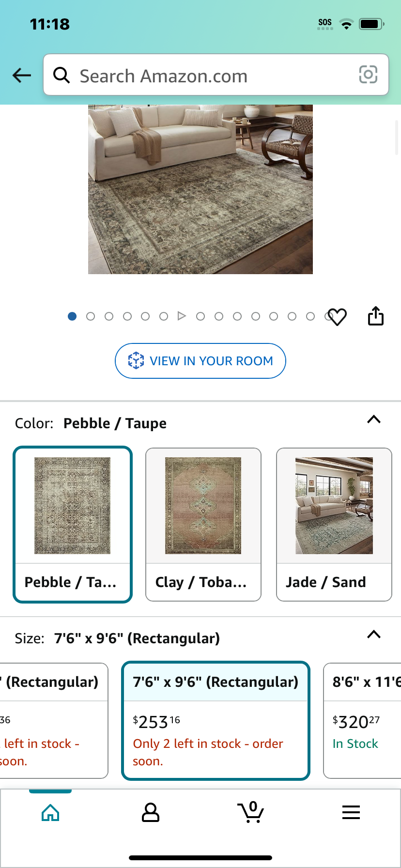Open the account profile icon
The height and width of the screenshot is (868, 401).
(151, 812)
